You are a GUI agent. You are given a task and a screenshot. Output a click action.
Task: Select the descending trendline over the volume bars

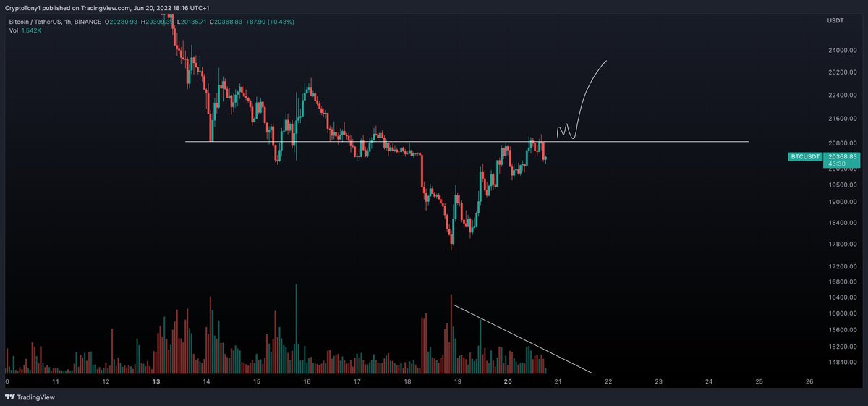(522, 339)
